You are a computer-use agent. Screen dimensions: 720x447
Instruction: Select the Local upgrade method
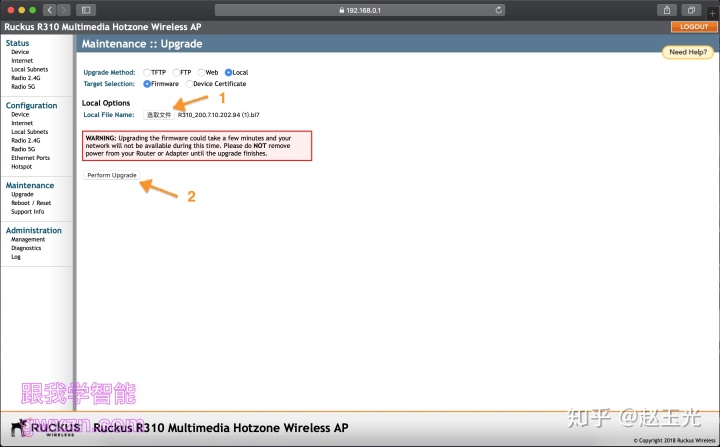(x=228, y=72)
